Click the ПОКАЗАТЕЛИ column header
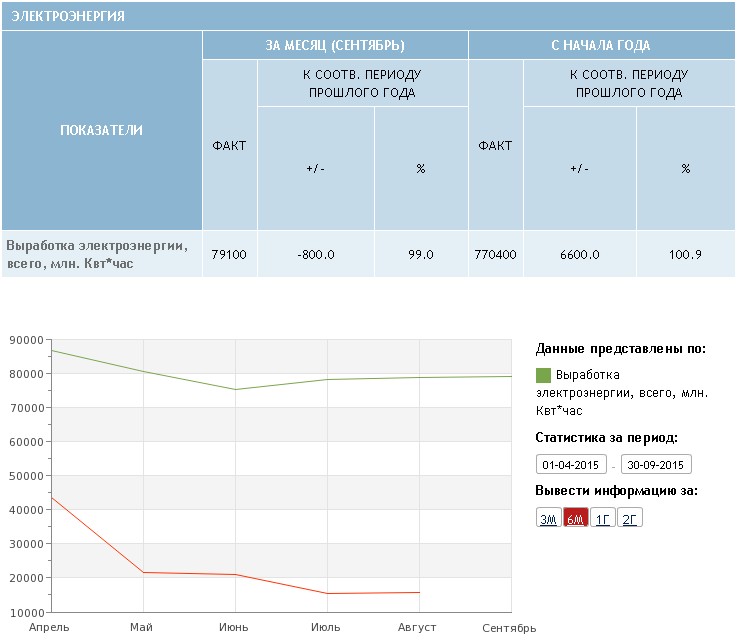 (101, 131)
